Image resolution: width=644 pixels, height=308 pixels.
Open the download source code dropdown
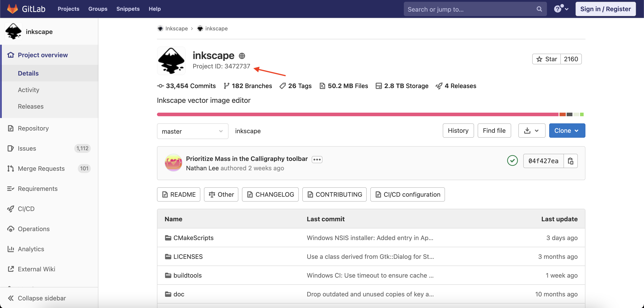pyautogui.click(x=532, y=130)
